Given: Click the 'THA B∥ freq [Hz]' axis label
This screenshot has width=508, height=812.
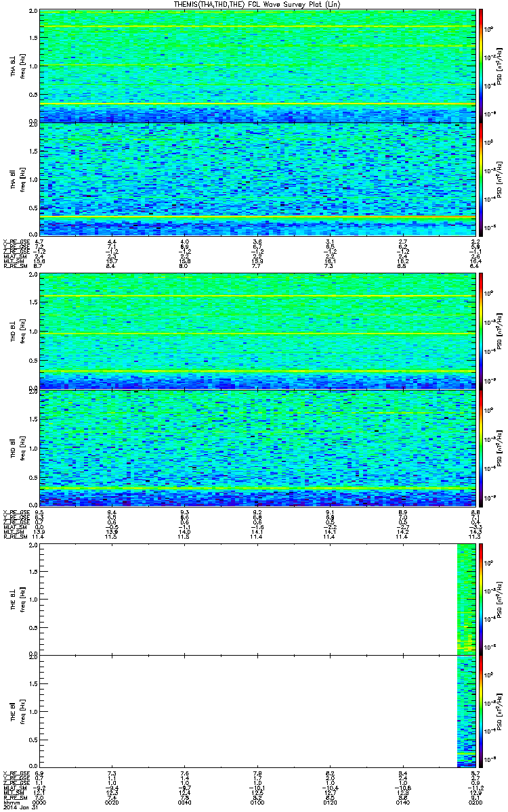Looking at the screenshot, I should pyautogui.click(x=17, y=178).
